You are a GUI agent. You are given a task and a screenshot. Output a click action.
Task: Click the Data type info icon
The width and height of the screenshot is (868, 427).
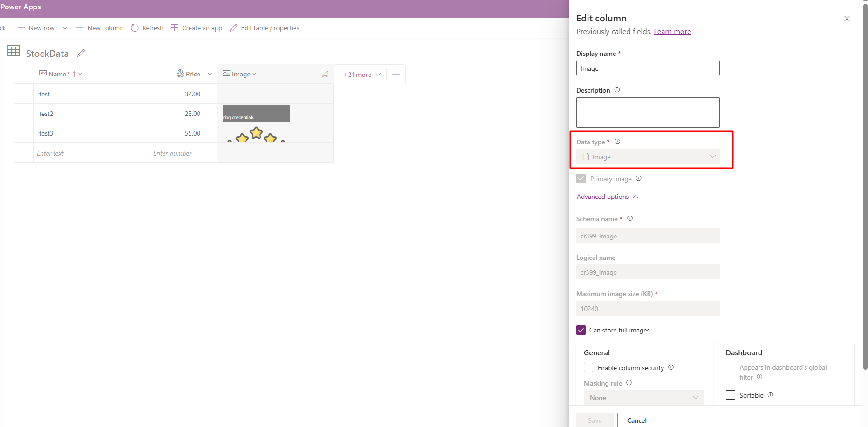(617, 142)
